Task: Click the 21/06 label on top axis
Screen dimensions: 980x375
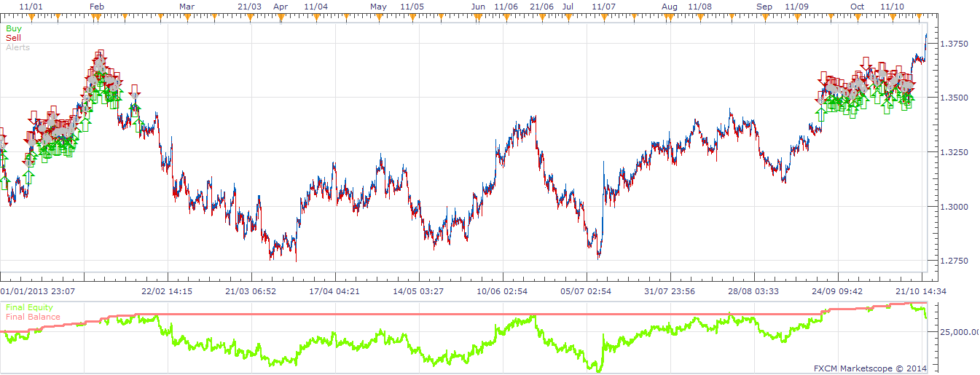Action: (x=541, y=6)
